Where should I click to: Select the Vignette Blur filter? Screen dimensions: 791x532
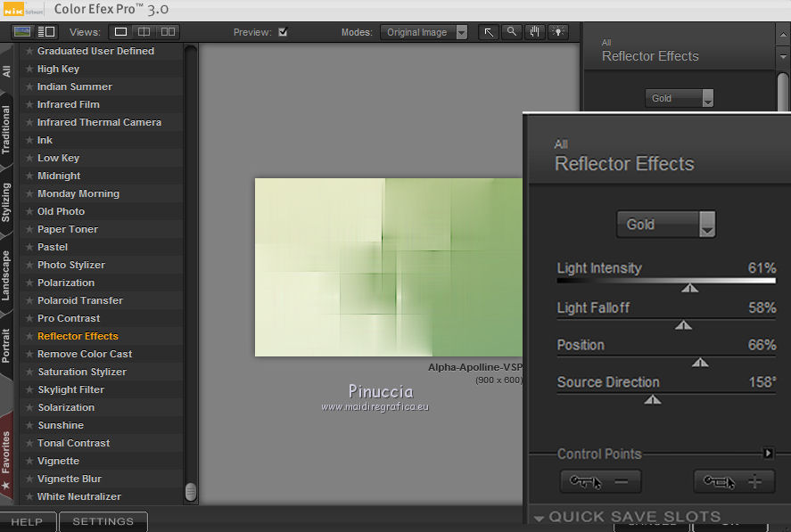coord(70,479)
